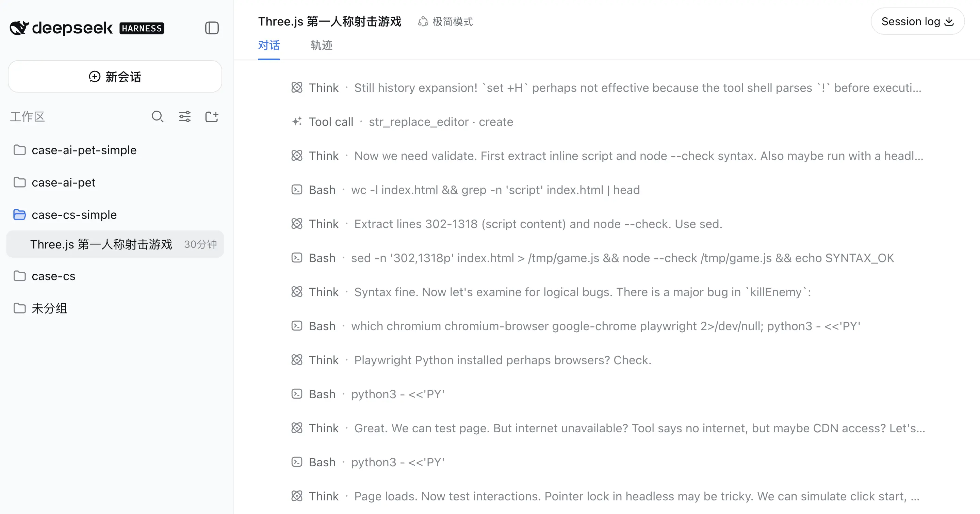The image size is (980, 514).
Task: Click the Tool call sparkle icon
Action: [297, 122]
